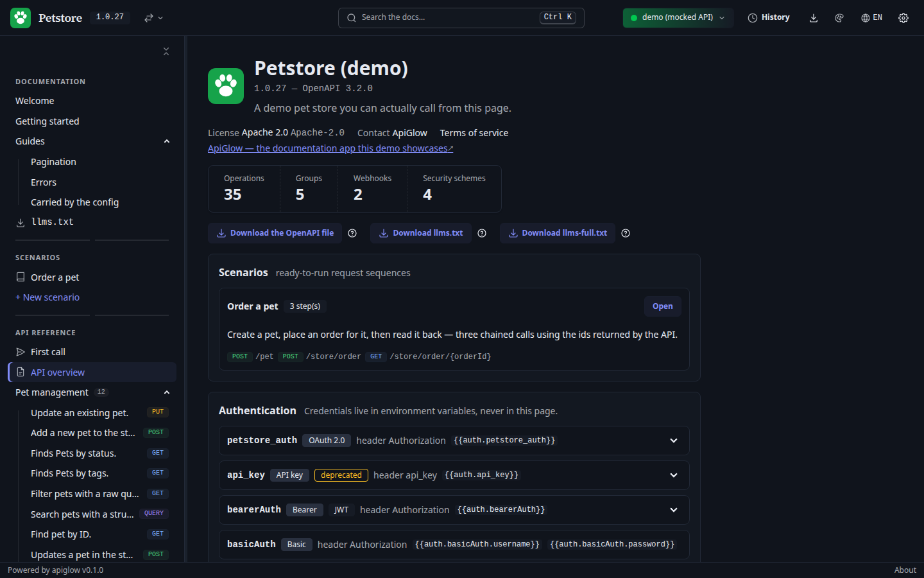Select API overview in sidebar

pos(92,372)
